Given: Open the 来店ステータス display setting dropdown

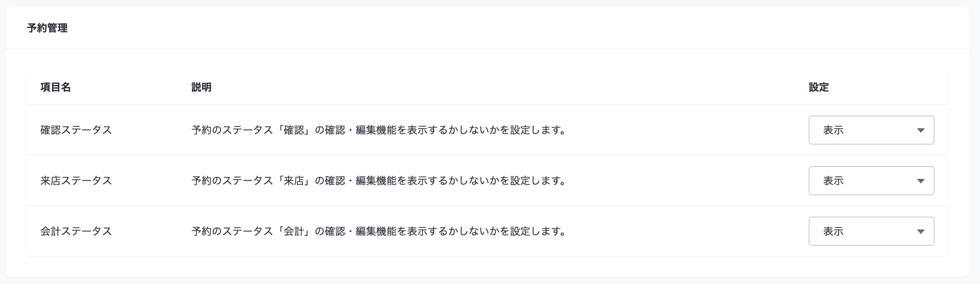Looking at the screenshot, I should pyautogui.click(x=871, y=181).
